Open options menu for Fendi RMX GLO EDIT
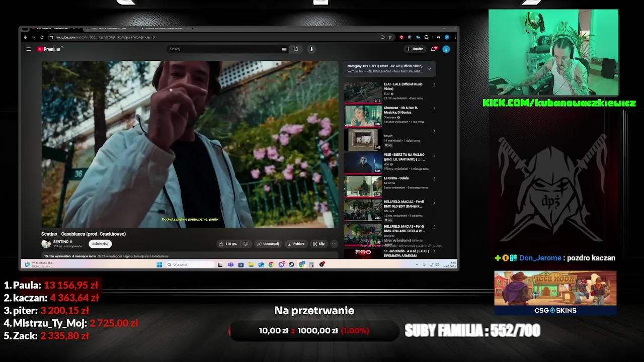This screenshot has width=644, height=362. pyautogui.click(x=434, y=202)
